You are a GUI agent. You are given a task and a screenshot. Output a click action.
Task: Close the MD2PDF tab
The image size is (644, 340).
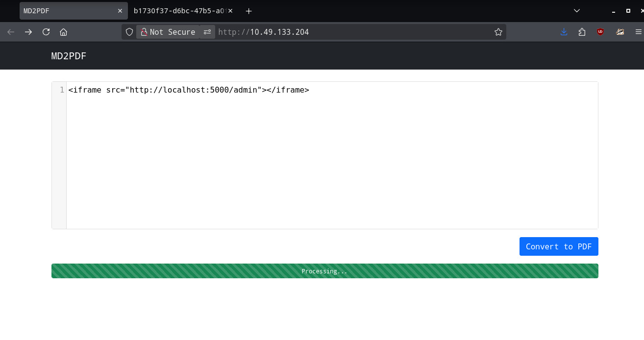[x=120, y=11]
